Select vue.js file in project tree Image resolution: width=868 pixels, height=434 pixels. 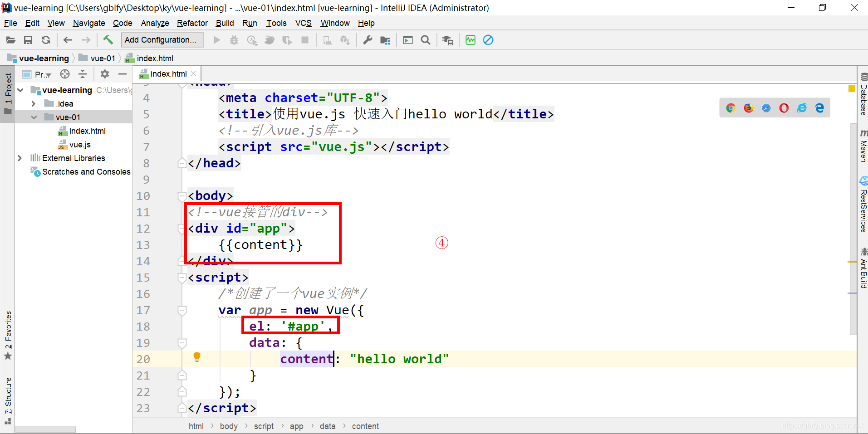click(74, 145)
